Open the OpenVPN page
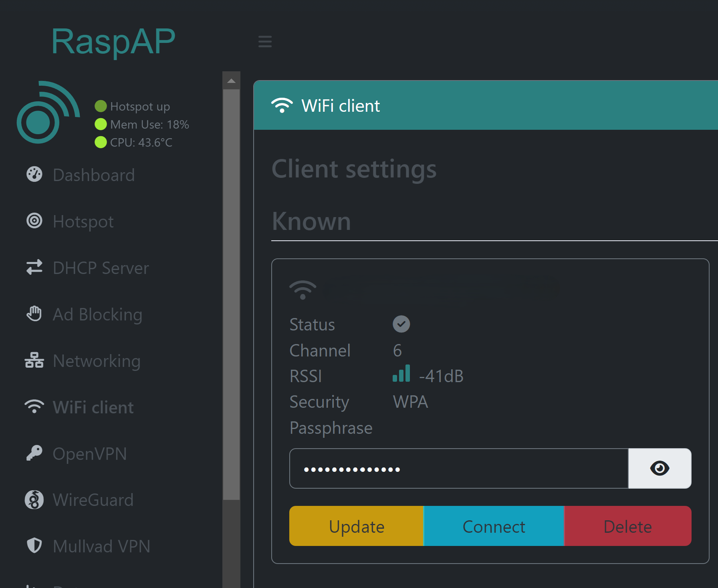Screen dimensions: 718x588 click(90, 454)
